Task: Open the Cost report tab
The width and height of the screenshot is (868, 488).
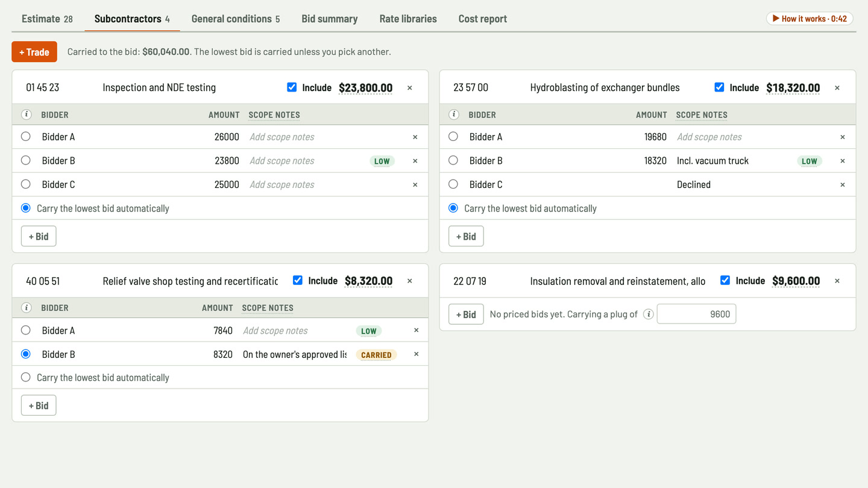Action: [x=483, y=19]
